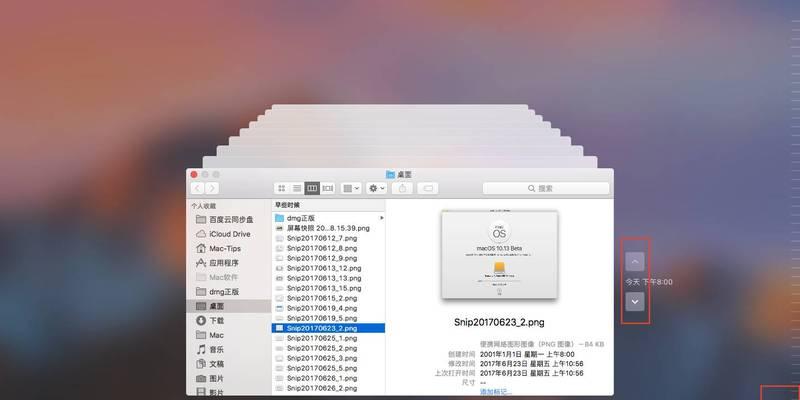Select Snip20170619_4.png

[329, 308]
